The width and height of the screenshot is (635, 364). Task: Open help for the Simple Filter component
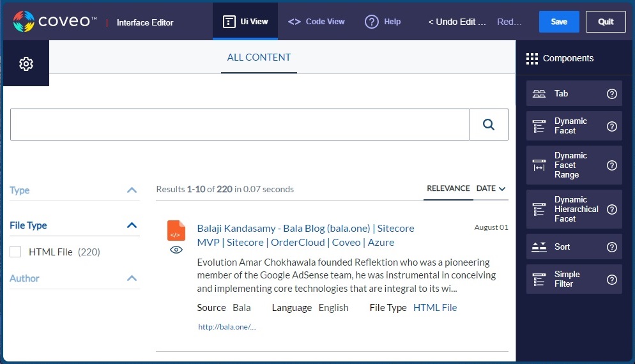(611, 279)
